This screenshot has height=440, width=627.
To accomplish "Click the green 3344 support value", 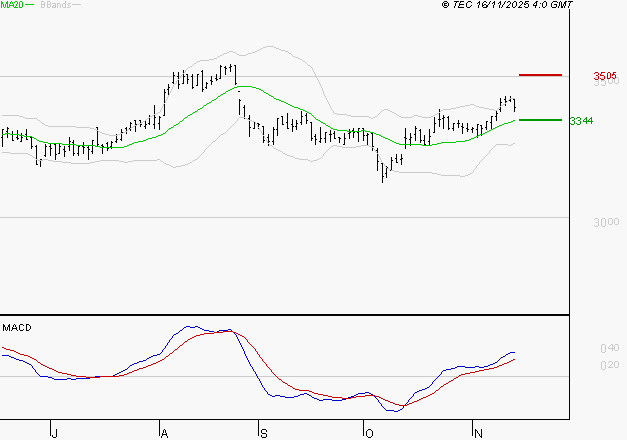I will pos(581,121).
